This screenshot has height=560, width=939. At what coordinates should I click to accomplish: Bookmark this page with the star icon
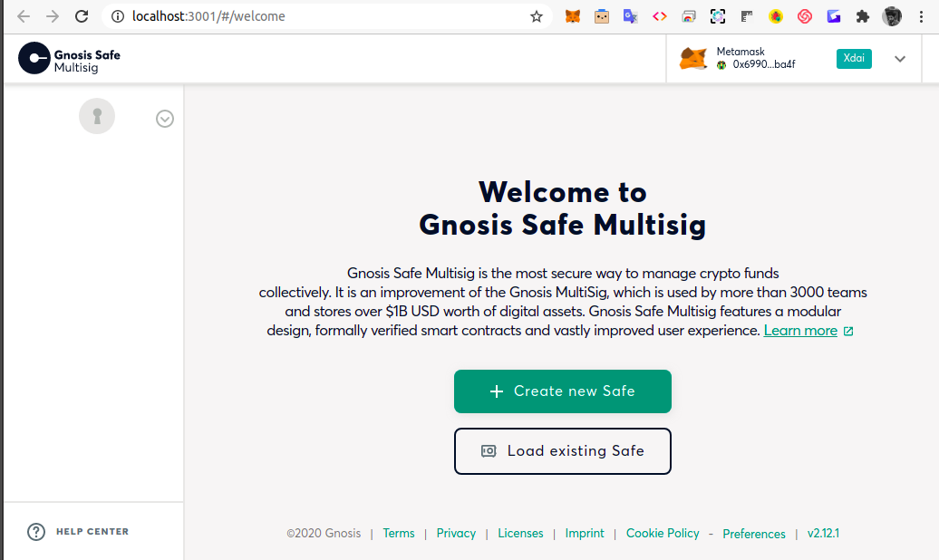536,16
